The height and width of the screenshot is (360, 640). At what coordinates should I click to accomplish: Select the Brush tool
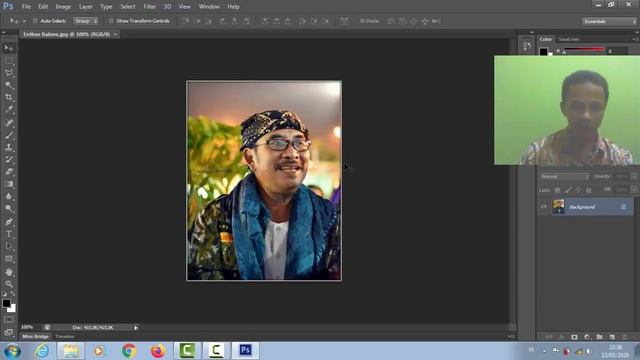[x=9, y=135]
